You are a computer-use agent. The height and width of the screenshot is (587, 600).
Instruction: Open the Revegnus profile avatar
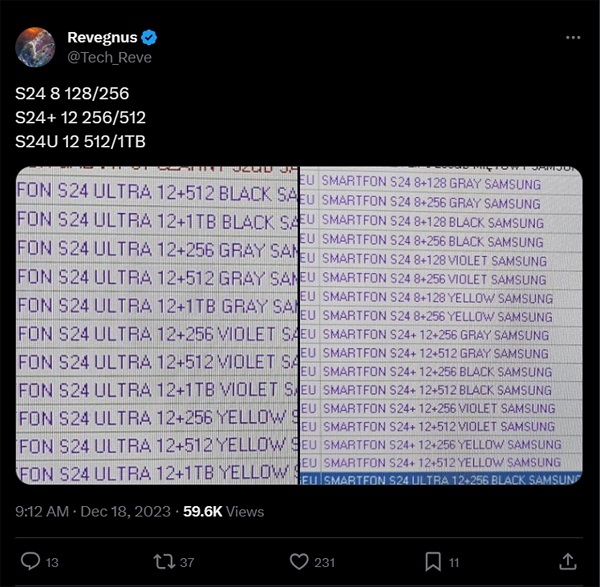(38, 47)
